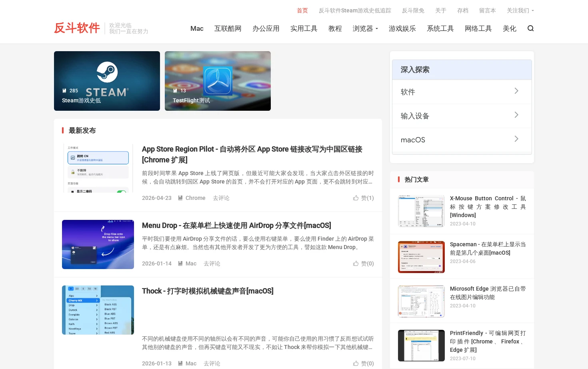Click Chrome category icon under first article

[x=180, y=198]
